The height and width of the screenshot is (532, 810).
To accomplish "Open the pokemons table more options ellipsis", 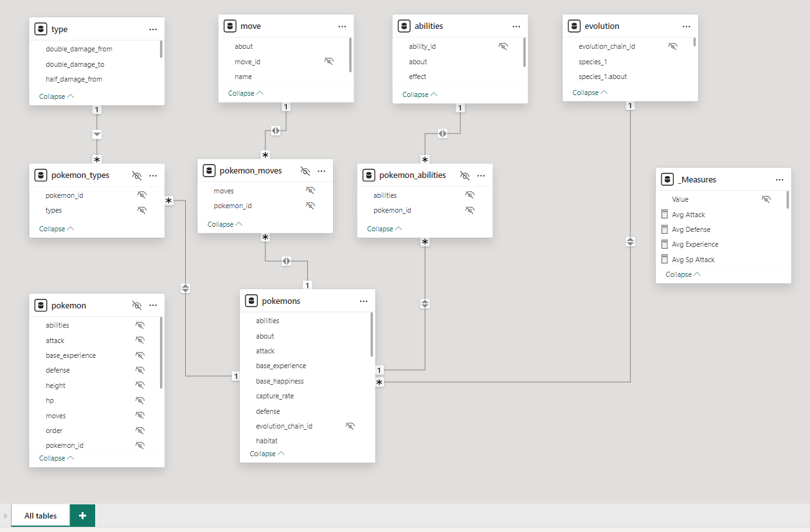I will coord(363,301).
